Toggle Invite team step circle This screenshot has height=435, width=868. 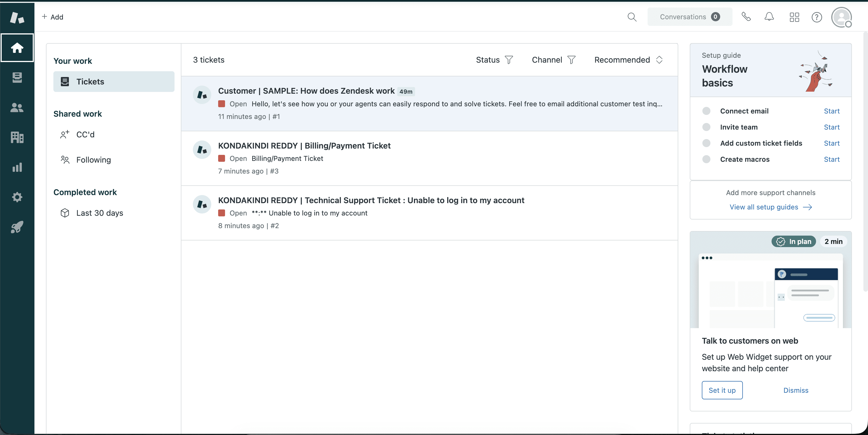click(706, 127)
